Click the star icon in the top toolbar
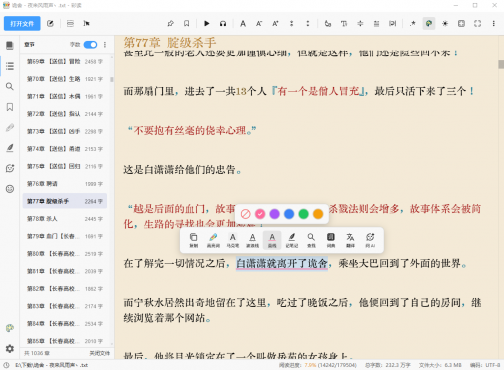The height and width of the screenshot is (370, 504). 413,23
